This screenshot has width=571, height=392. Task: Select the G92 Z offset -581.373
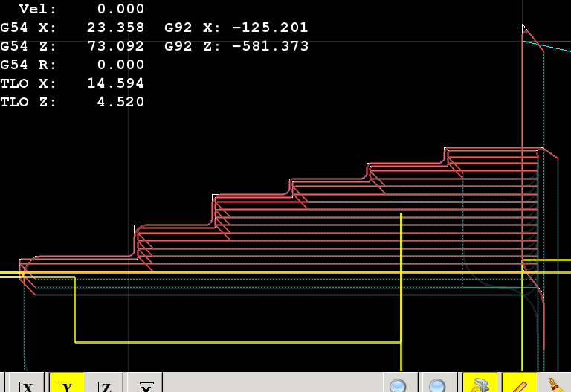tap(270, 46)
